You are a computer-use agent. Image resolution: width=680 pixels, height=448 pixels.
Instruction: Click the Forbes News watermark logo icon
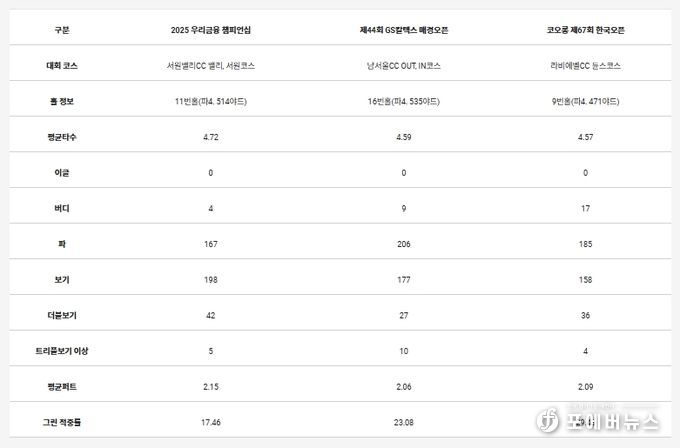point(546,418)
